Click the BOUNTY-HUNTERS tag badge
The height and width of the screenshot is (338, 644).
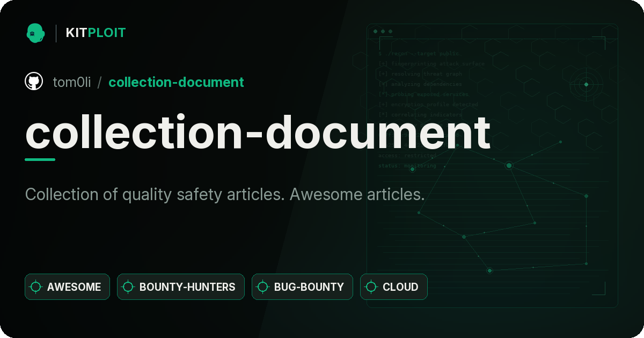[181, 286]
